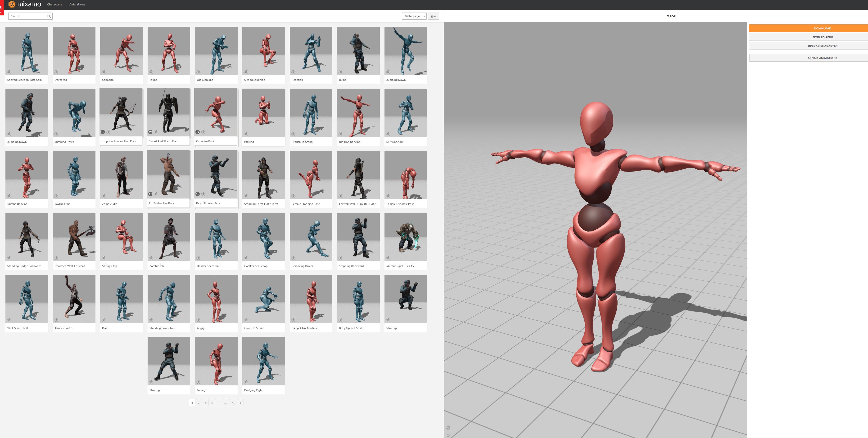Viewport: 868px width, 438px height.
Task: Click the mixamo hexagon logo
Action: point(12,4)
